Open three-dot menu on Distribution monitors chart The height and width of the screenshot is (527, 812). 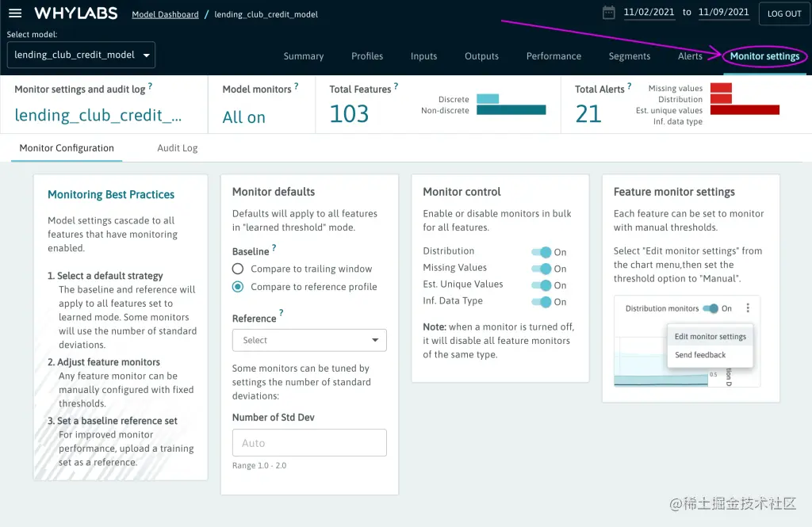tap(748, 308)
